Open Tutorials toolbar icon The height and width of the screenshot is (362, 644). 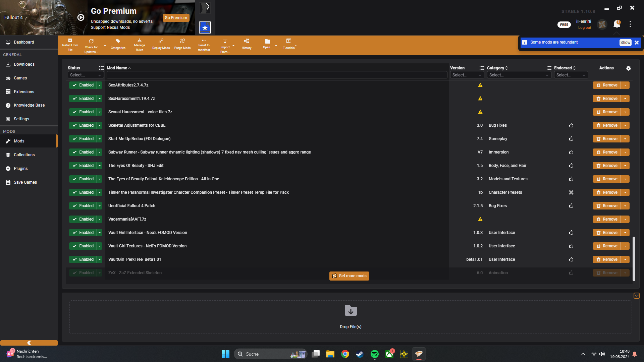click(x=289, y=41)
